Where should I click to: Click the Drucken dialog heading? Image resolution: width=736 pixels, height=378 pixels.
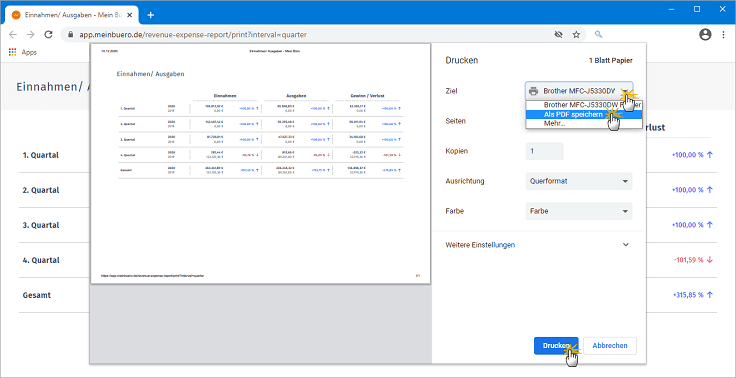point(461,61)
